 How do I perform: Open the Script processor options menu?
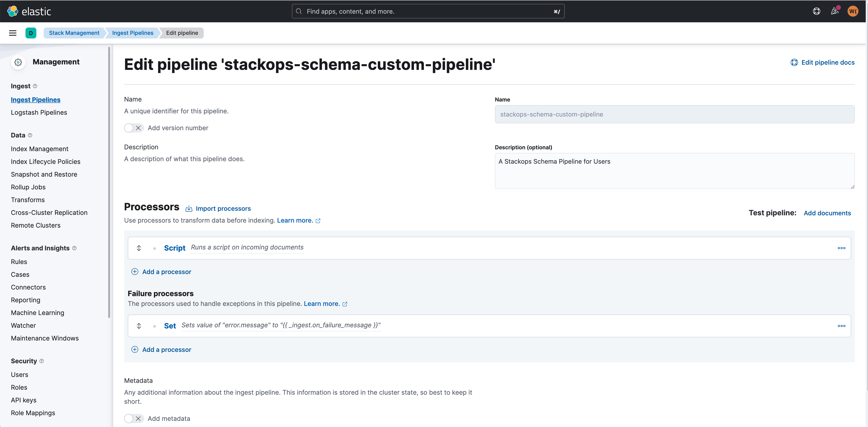point(841,248)
